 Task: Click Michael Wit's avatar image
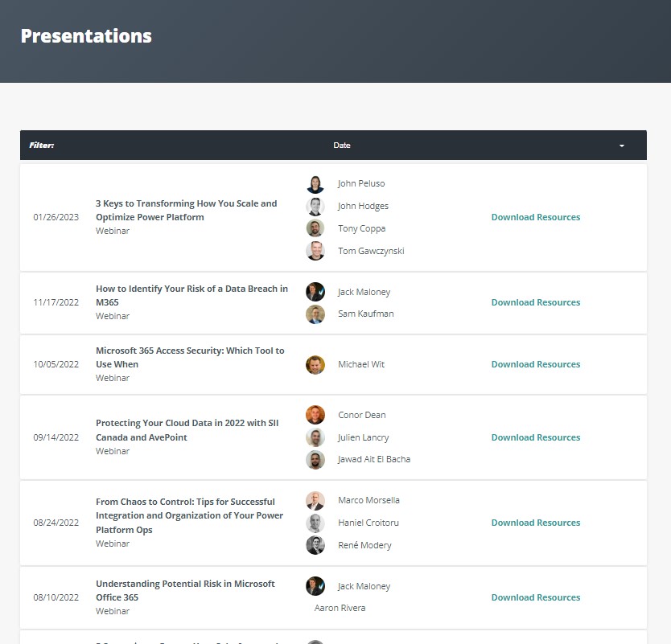[x=315, y=364]
